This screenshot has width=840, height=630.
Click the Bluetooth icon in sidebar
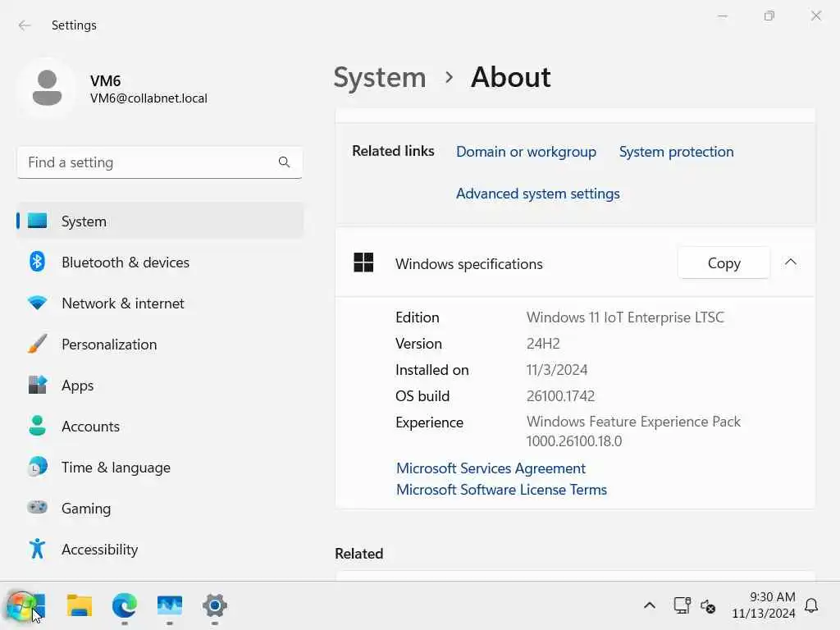(37, 262)
